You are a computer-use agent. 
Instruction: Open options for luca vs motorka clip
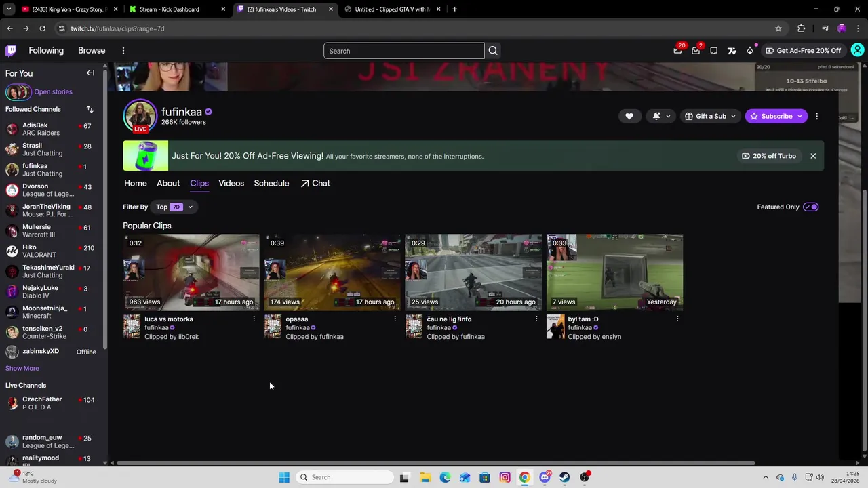click(x=254, y=319)
